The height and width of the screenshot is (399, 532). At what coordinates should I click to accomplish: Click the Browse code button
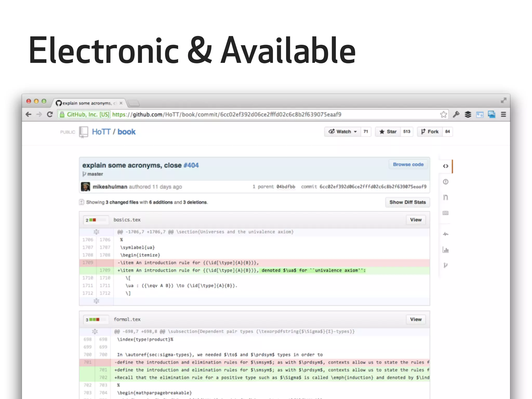point(408,164)
